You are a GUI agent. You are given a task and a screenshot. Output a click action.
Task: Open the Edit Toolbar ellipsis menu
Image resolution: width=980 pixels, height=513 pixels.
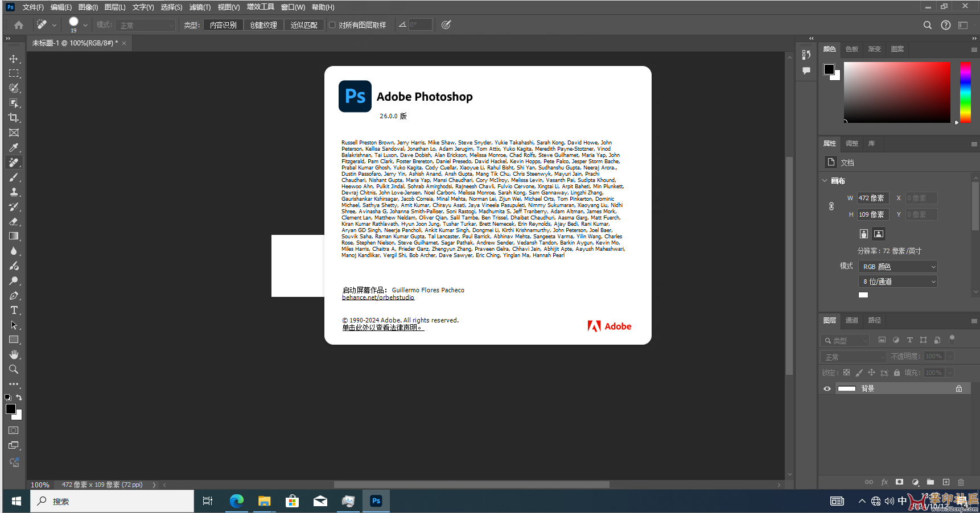tap(14, 384)
